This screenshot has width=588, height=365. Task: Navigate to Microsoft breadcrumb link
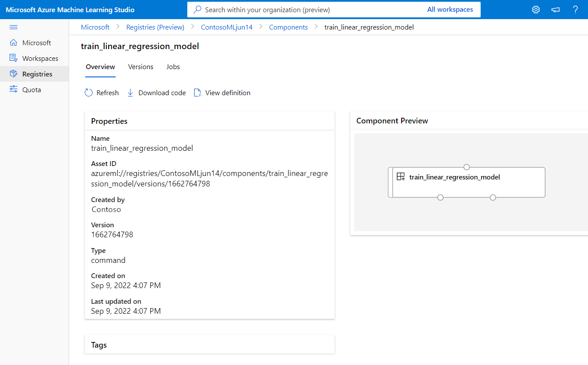(x=95, y=27)
